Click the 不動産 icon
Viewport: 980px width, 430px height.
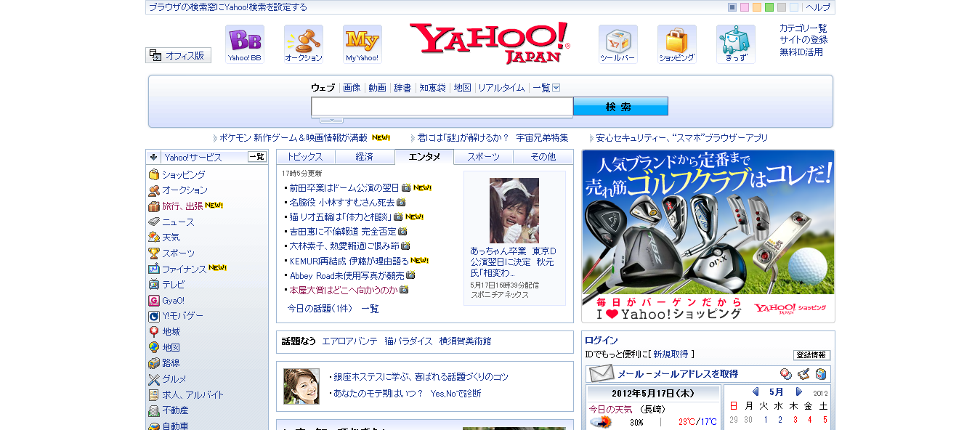154,410
